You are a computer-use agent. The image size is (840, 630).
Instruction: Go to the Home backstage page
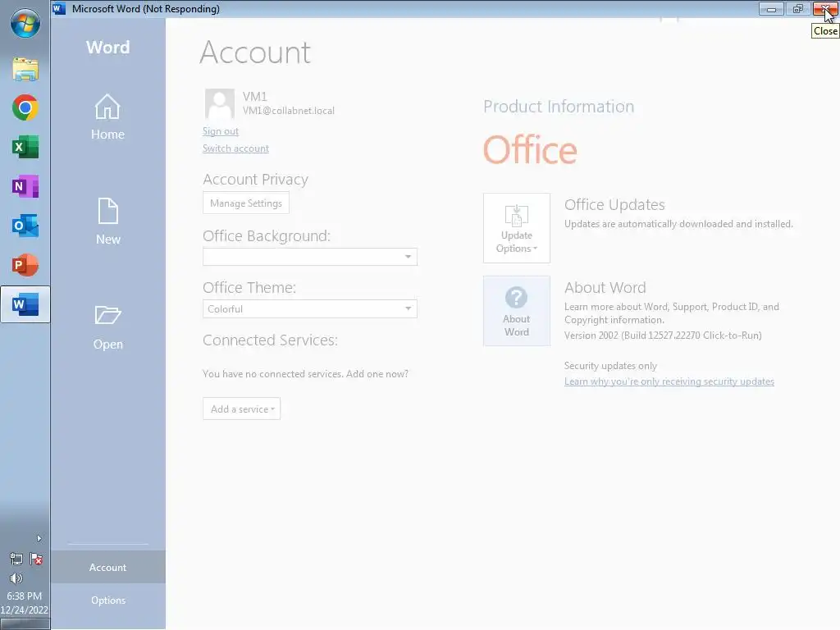coord(107,117)
